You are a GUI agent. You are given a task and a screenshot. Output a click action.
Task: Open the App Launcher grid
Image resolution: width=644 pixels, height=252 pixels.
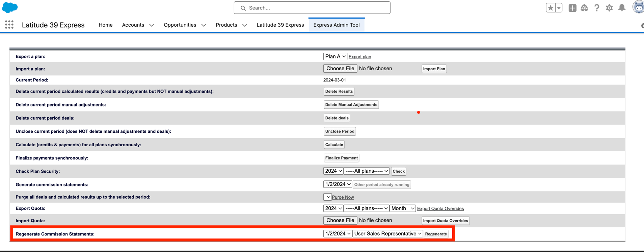[x=9, y=25]
